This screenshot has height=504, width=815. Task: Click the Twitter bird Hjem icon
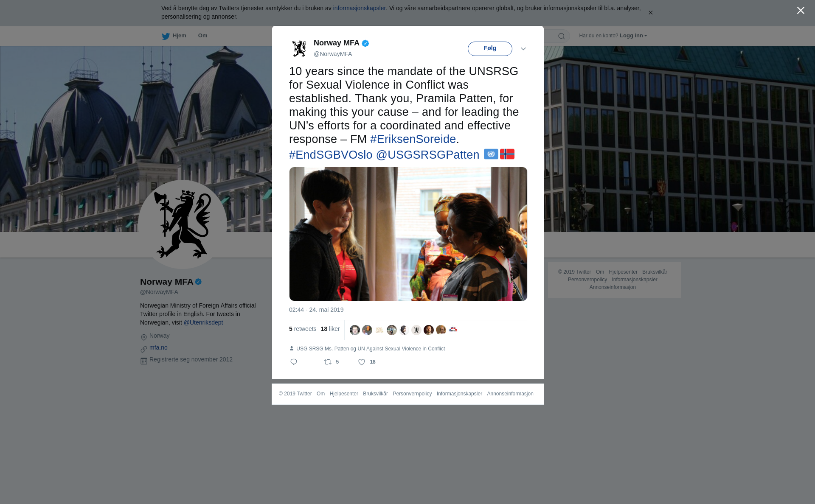tap(166, 36)
